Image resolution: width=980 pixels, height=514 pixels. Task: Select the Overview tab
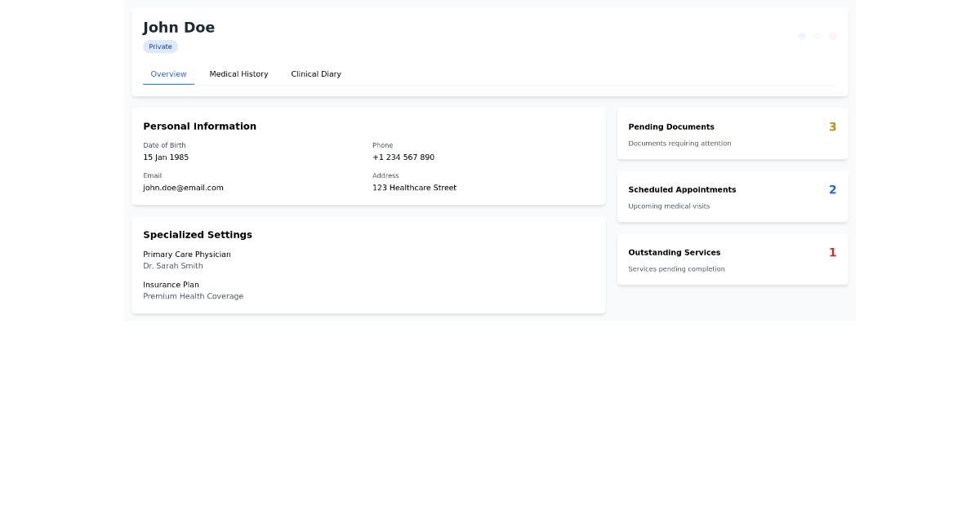click(x=168, y=73)
